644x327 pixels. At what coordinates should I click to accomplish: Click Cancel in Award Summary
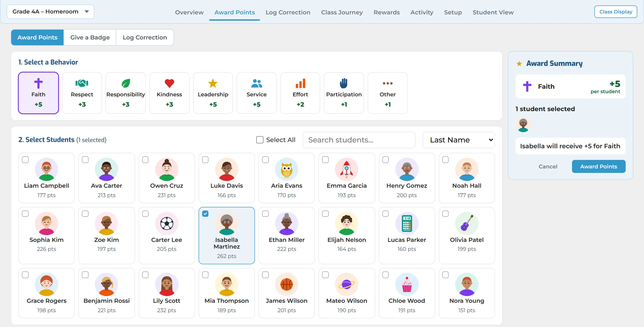click(548, 166)
